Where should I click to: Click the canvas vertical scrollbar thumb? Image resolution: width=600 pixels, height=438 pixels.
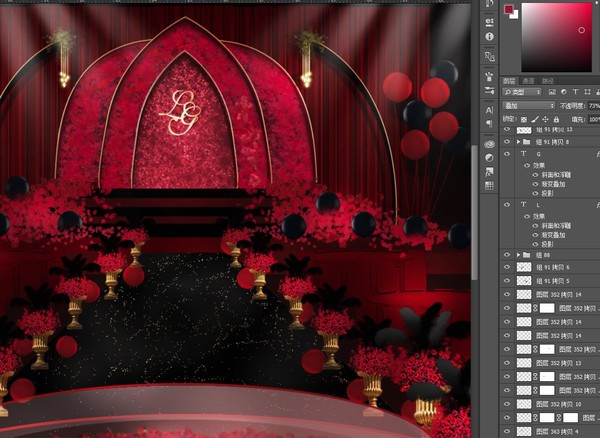pos(474,212)
